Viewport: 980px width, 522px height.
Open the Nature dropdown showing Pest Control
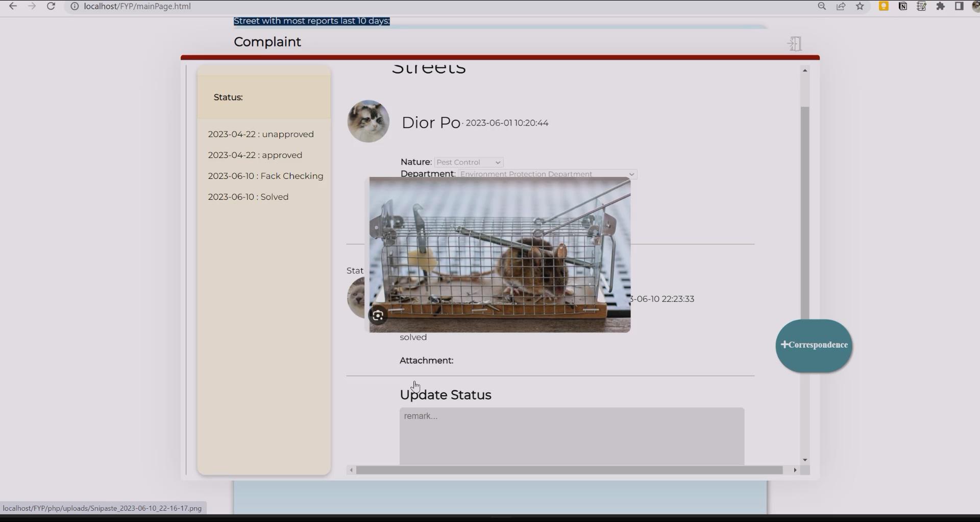469,162
